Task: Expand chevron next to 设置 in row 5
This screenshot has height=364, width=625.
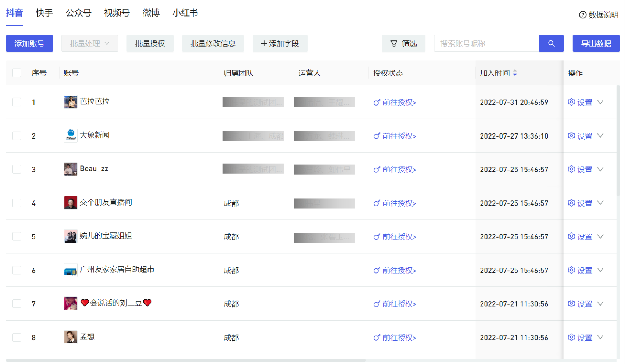Action: coord(600,237)
